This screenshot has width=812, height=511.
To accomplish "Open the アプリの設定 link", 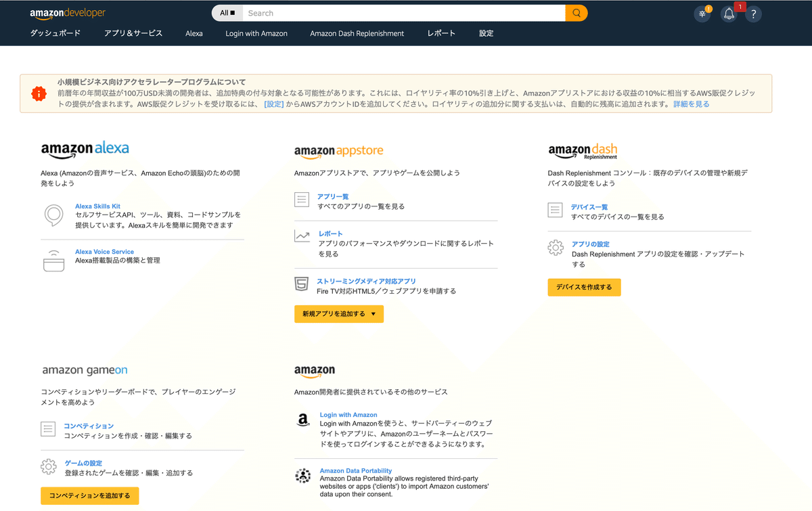I will click(x=591, y=244).
